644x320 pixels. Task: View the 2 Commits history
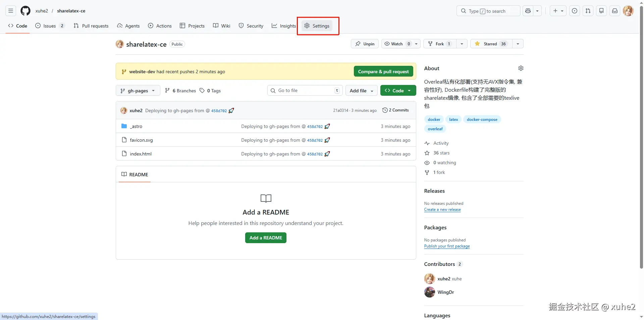[x=395, y=110]
